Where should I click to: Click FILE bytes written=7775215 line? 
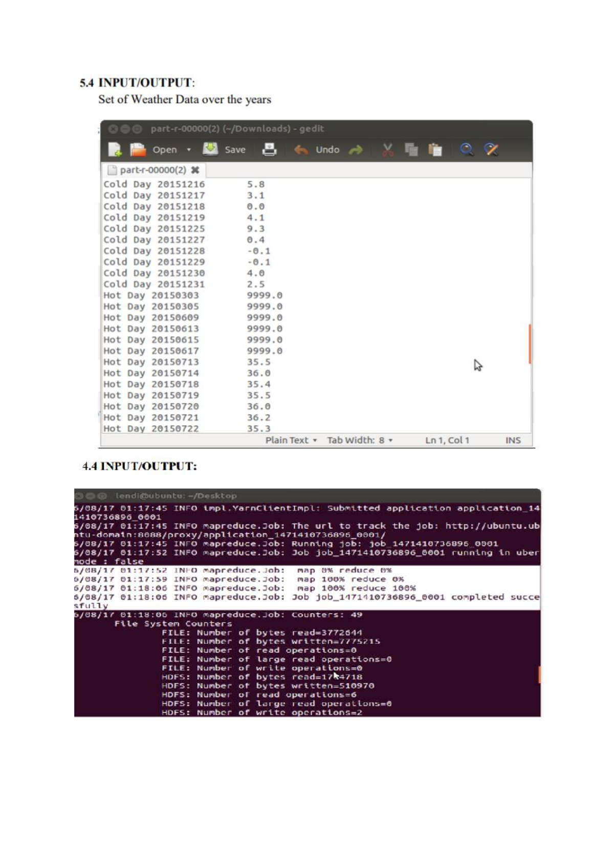point(271,641)
